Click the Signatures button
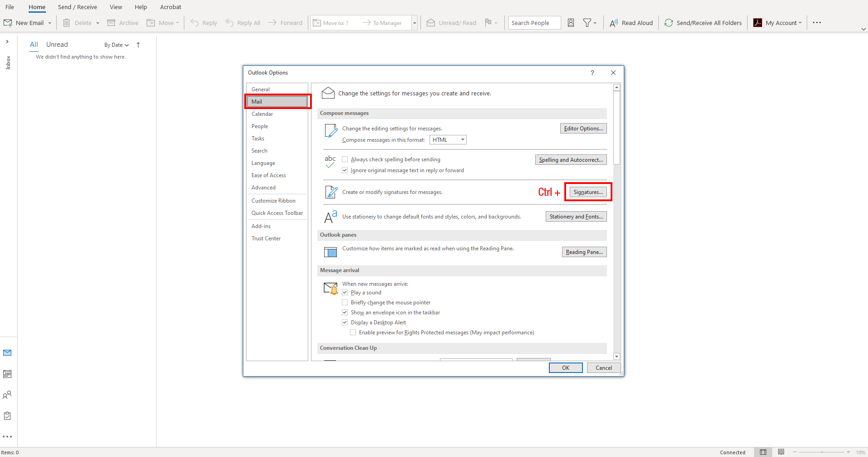 588,192
